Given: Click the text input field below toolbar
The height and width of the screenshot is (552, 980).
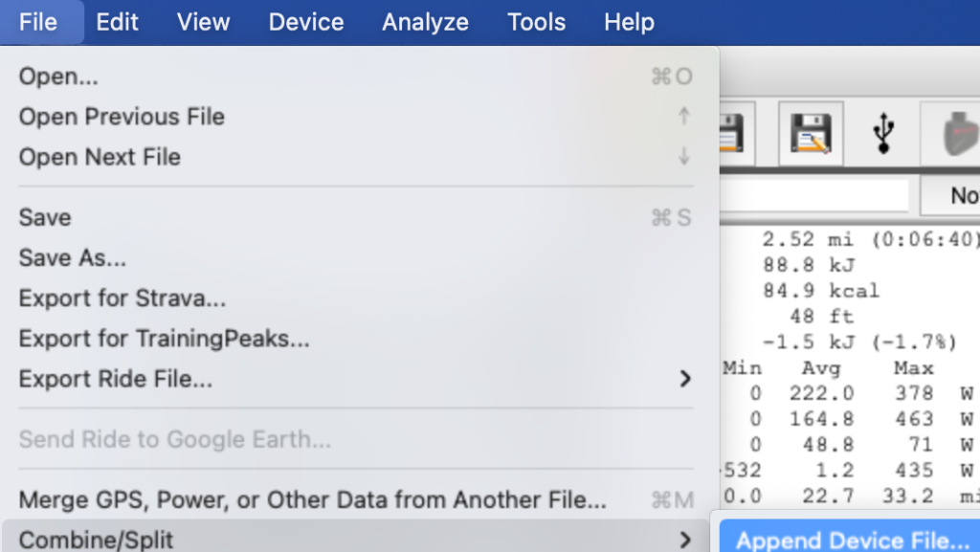Looking at the screenshot, I should pos(813,196).
